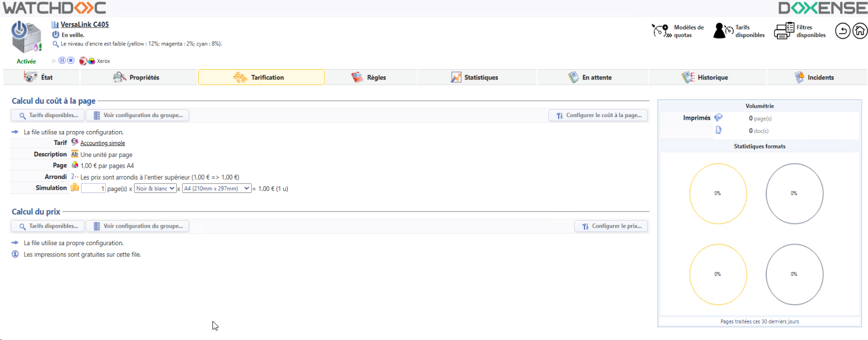Open Filtres disponibles
This screenshot has width=868, height=340.
point(800,31)
